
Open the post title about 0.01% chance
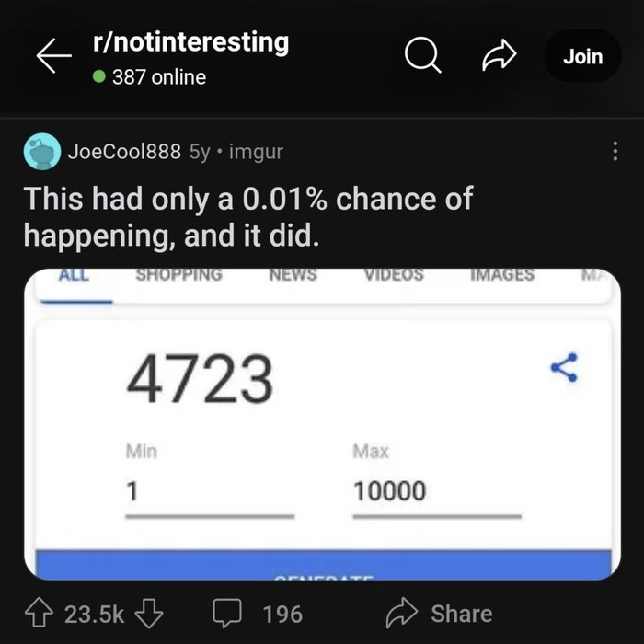pos(248,216)
